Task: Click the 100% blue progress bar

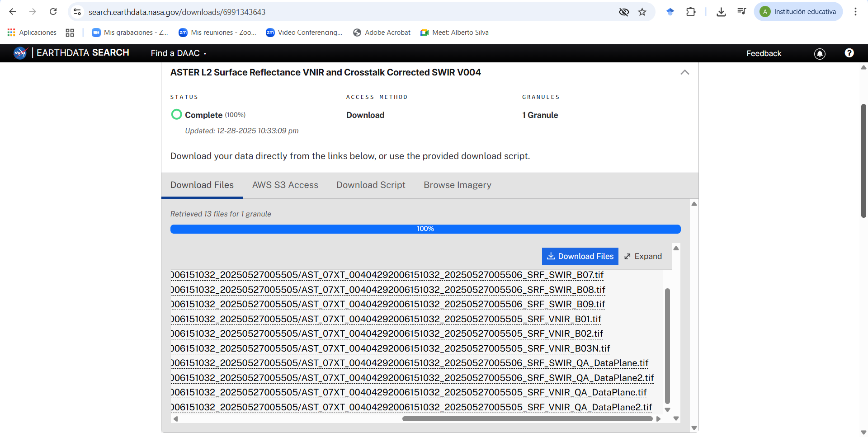Action: 425,229
